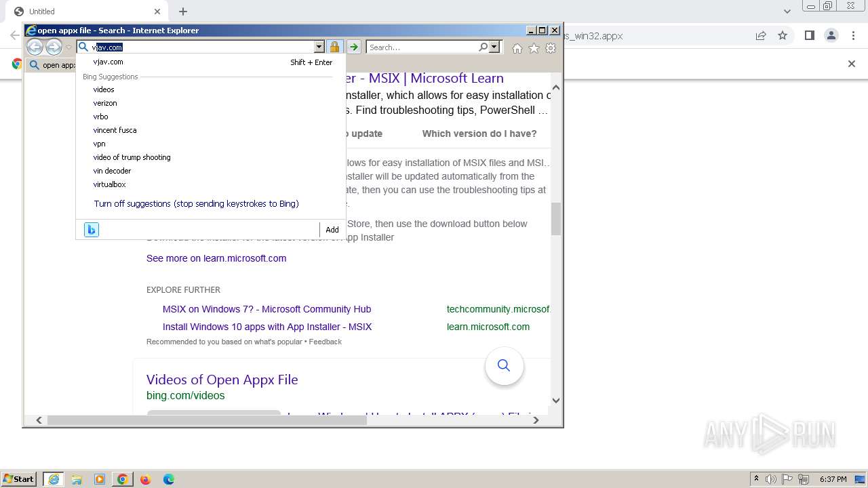Launch Microsoft Edge from the taskbar

(168, 479)
